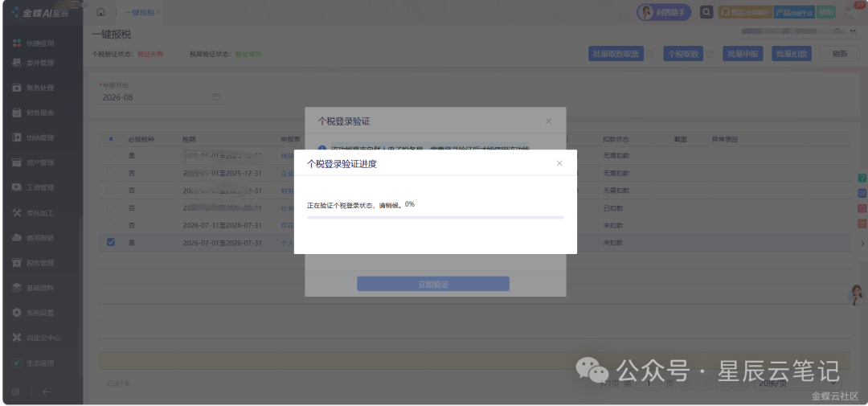The height and width of the screenshot is (406, 868).
Task: Click the 个税取数 button
Action: pyautogui.click(x=683, y=54)
